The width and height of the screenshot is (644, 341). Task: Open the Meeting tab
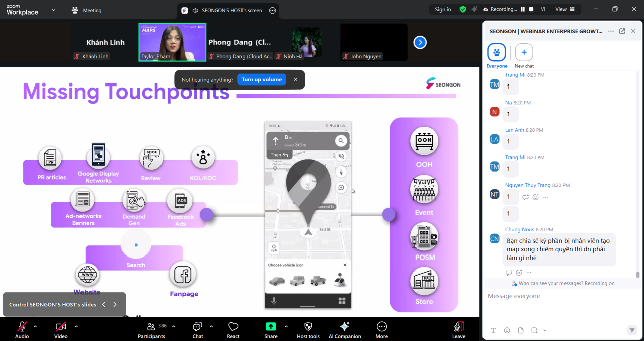pos(87,10)
